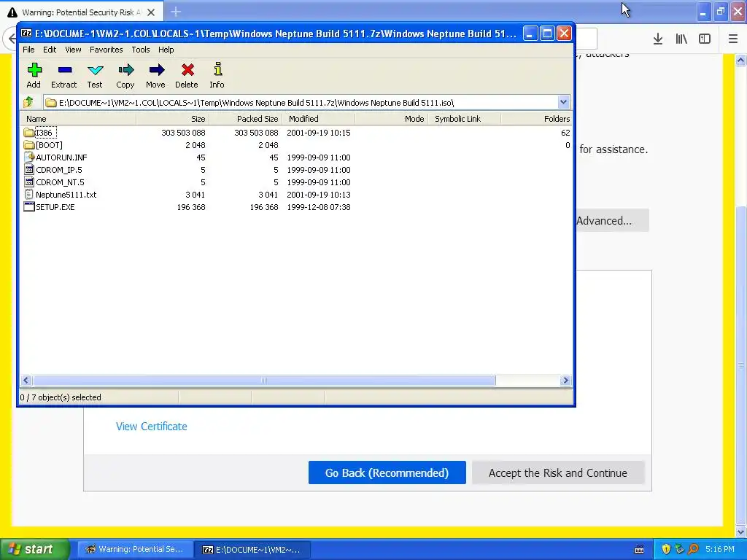This screenshot has width=747, height=560.
Task: Open Firefox library icon
Action: [681, 39]
